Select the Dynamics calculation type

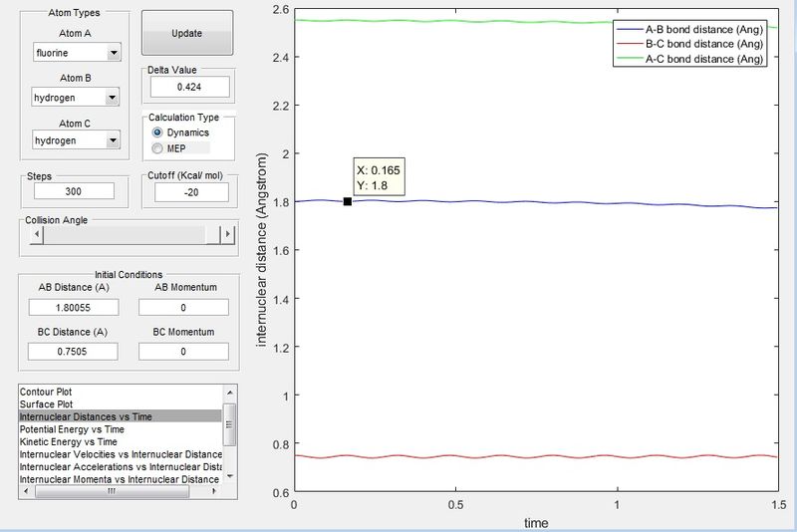157,133
